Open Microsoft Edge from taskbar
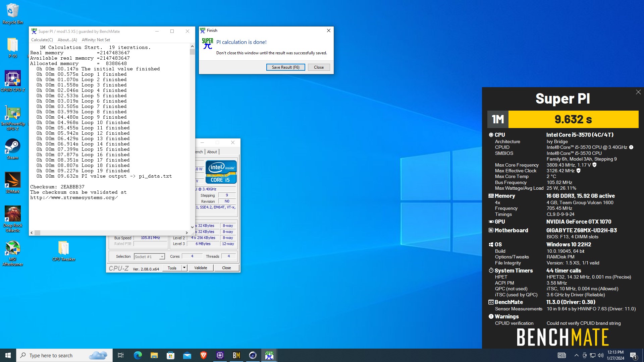This screenshot has height=362, width=644. coord(138,355)
